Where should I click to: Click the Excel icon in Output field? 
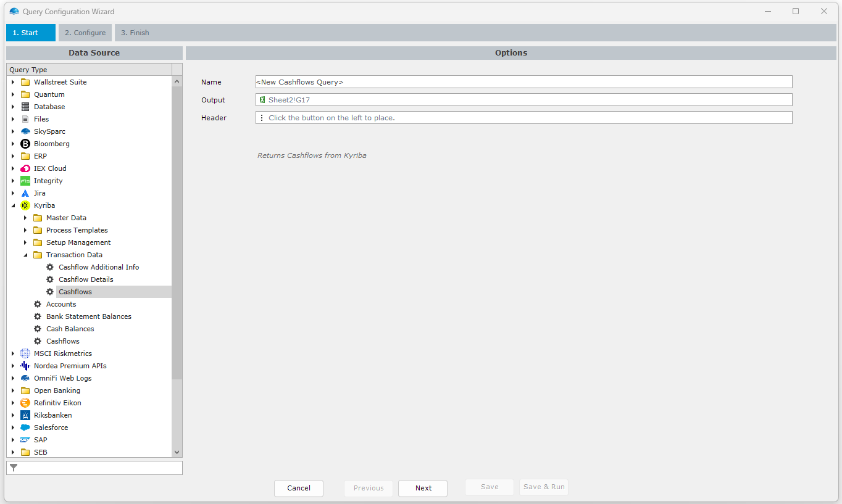pos(262,100)
